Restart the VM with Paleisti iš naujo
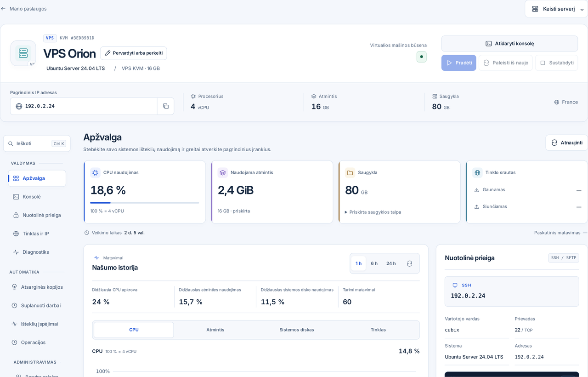The width and height of the screenshot is (588, 377). coord(506,63)
